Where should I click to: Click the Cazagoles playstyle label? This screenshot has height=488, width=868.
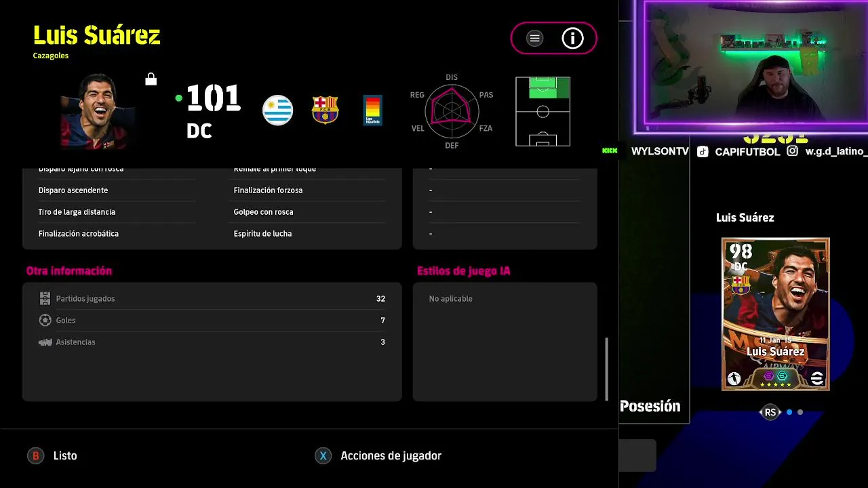[51, 56]
